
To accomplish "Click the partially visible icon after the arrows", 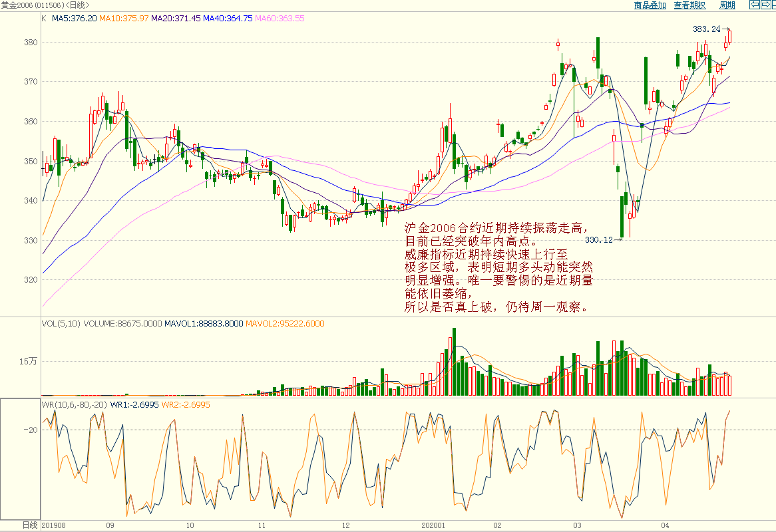I will click(773, 5).
